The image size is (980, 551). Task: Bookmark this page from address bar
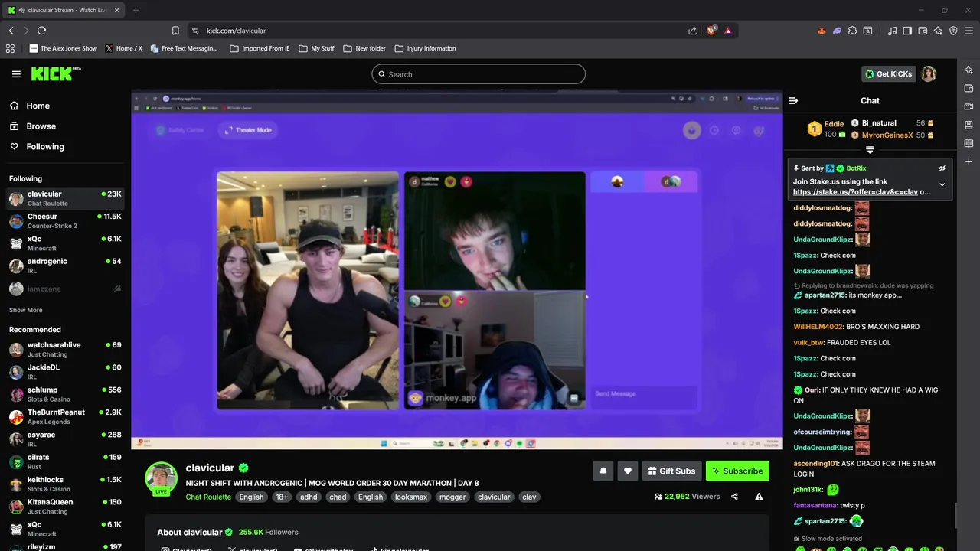(x=175, y=31)
